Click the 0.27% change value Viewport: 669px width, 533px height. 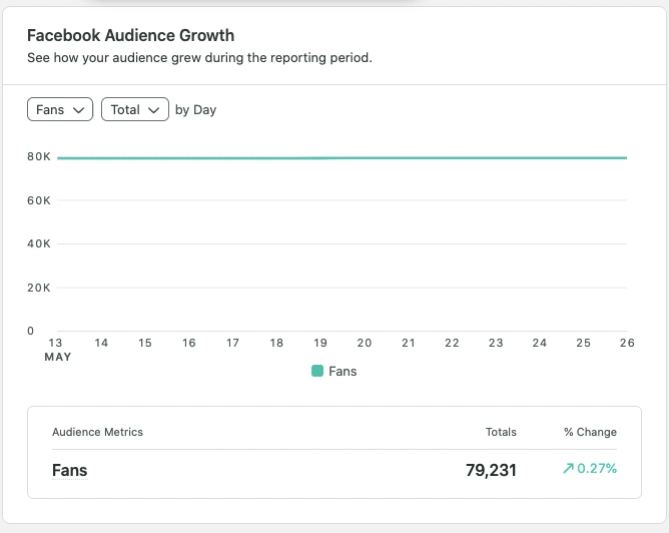tap(597, 469)
